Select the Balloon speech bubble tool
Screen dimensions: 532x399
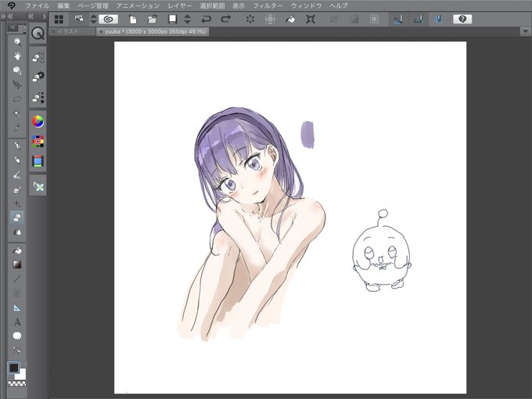pyautogui.click(x=17, y=336)
